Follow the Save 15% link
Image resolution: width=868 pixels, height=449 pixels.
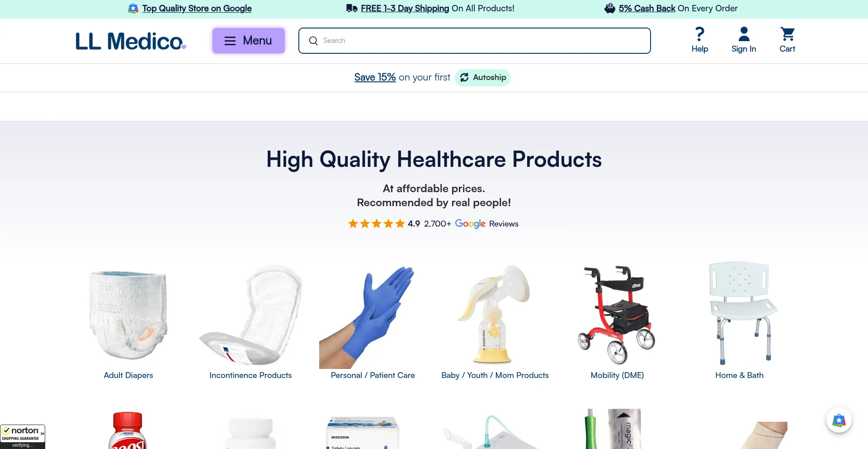tap(375, 77)
